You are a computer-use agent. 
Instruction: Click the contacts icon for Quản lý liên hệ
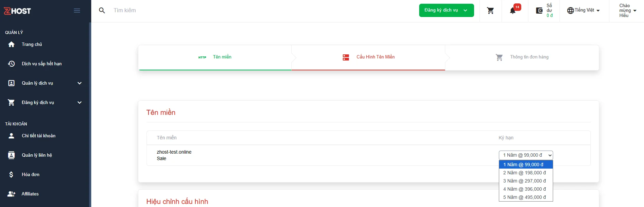coord(11,155)
